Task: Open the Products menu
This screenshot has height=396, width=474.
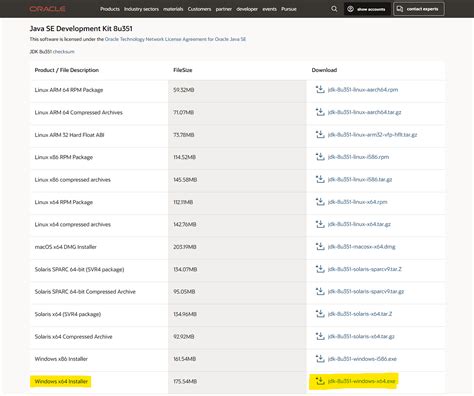Action: point(110,9)
